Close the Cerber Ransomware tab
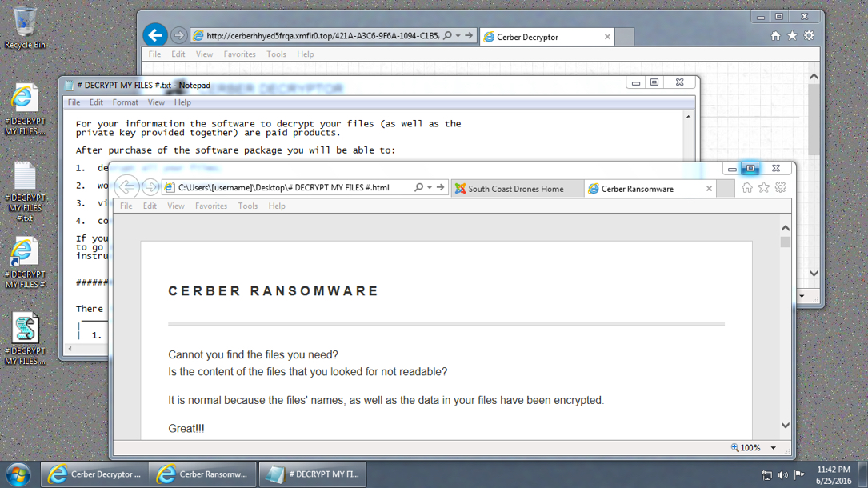The image size is (868, 488). click(x=709, y=189)
